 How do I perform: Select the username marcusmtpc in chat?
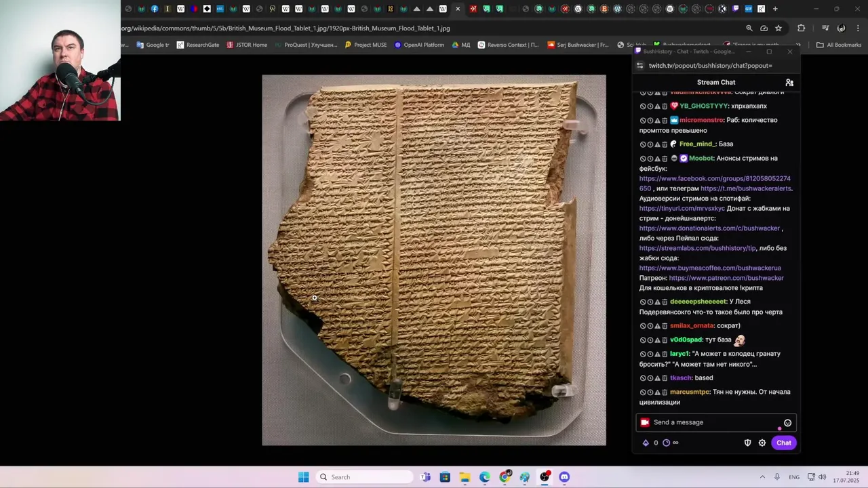point(690,392)
